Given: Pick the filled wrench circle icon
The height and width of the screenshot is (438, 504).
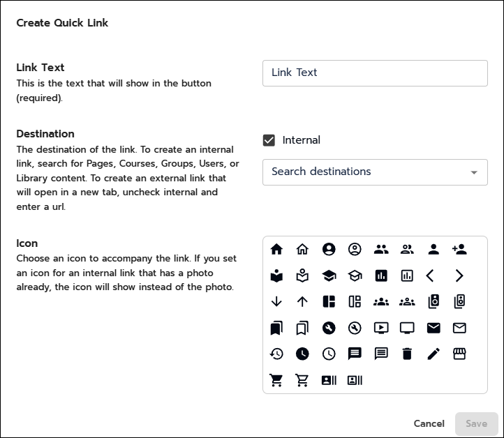Looking at the screenshot, I should tap(329, 328).
